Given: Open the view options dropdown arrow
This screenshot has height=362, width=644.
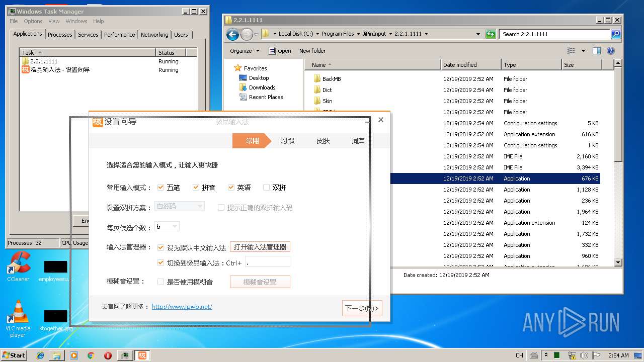Looking at the screenshot, I should click(583, 51).
